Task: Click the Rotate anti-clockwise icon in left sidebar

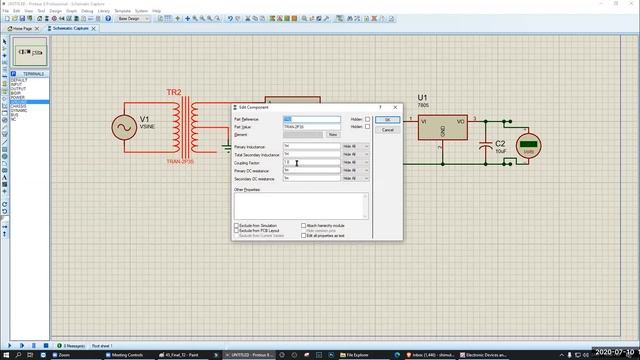Action: pyautogui.click(x=4, y=211)
